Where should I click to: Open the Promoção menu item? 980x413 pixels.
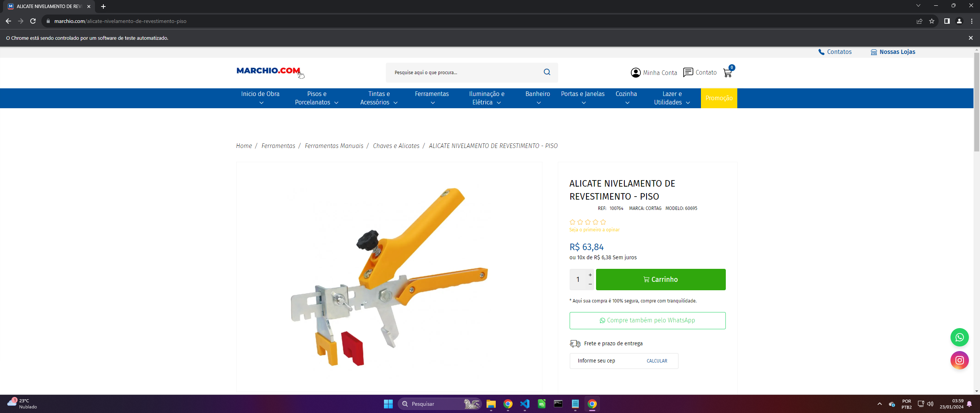(x=719, y=98)
